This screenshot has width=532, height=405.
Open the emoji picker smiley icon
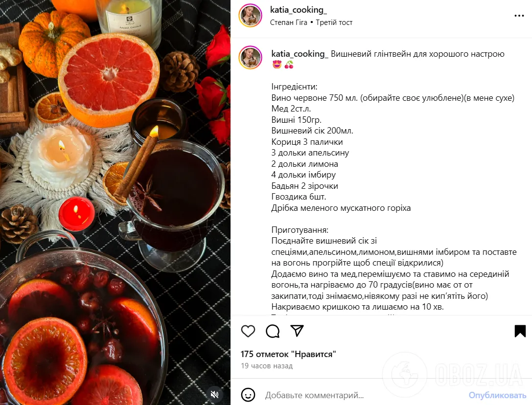coord(248,395)
